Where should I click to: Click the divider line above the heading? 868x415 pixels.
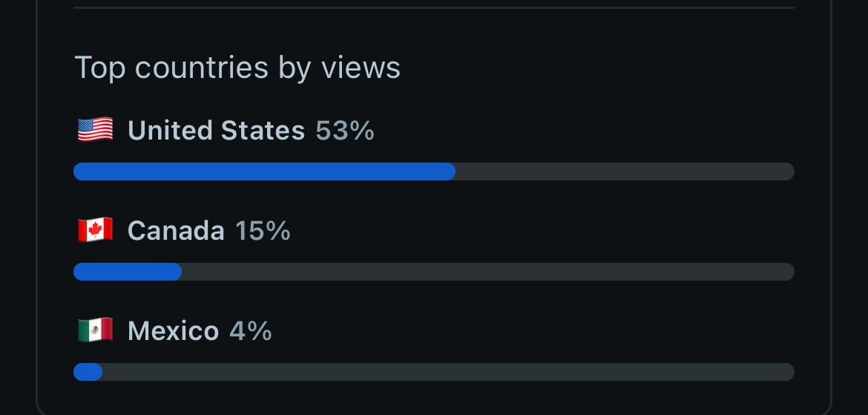tap(434, 7)
